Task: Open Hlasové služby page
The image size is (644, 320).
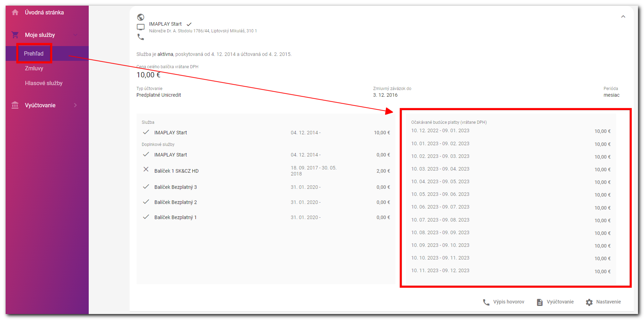Action: click(x=44, y=83)
